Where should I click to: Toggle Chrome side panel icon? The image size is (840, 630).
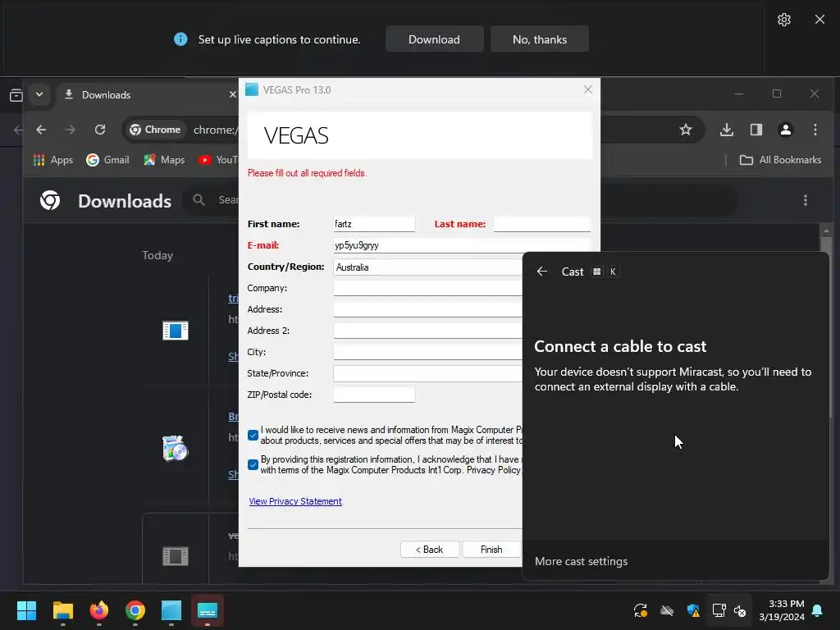(756, 130)
